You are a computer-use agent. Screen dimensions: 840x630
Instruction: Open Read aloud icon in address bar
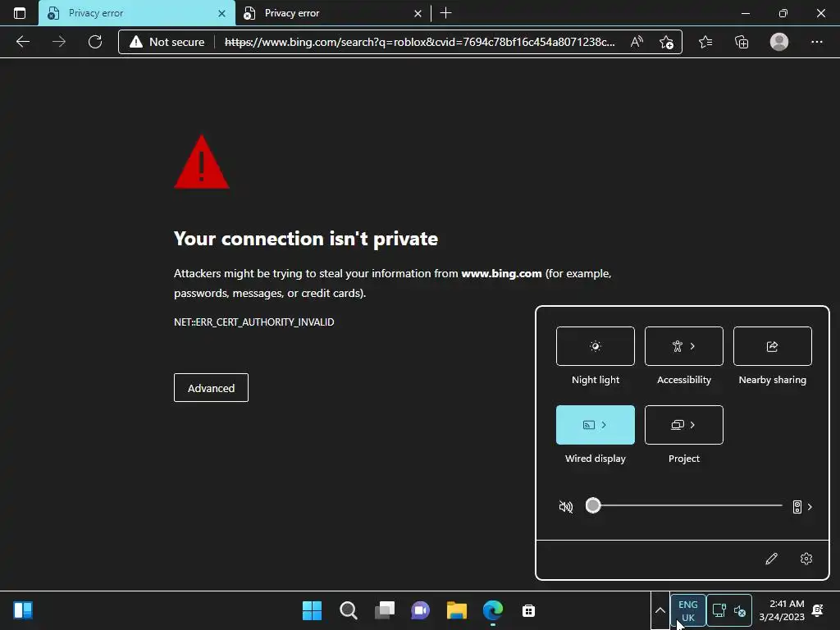pos(637,42)
